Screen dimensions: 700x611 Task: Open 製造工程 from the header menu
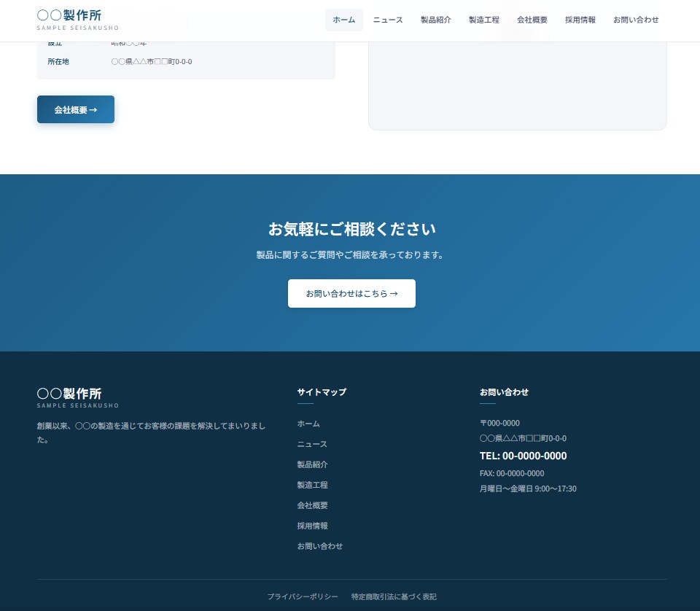(x=484, y=20)
